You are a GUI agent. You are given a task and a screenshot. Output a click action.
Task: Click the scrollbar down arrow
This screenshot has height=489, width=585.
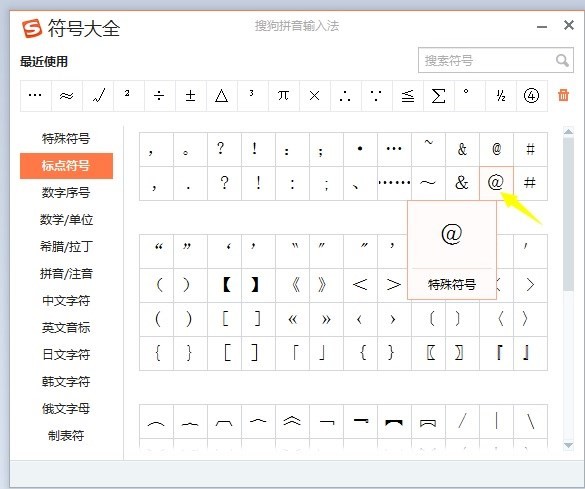pos(568,445)
